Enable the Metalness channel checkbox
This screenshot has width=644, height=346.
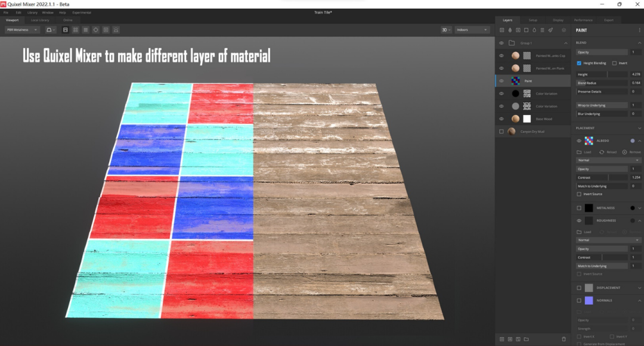click(579, 208)
